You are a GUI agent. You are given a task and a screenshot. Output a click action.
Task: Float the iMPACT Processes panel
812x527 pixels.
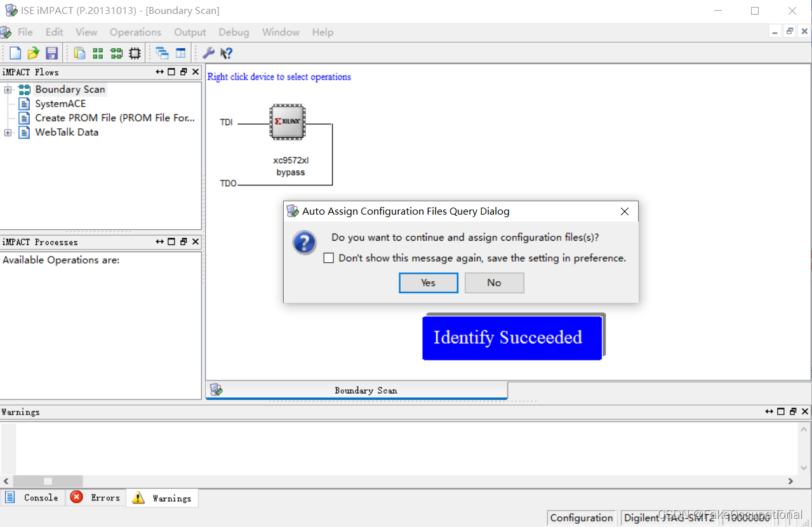pyautogui.click(x=183, y=242)
